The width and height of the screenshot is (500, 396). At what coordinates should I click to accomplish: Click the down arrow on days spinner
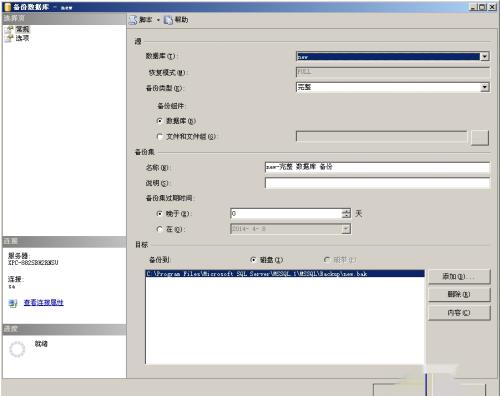(x=347, y=216)
